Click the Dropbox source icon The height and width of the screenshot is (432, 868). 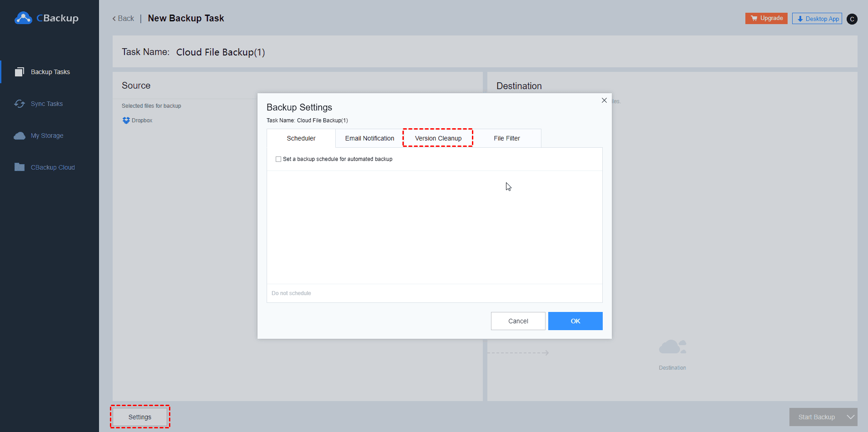coord(126,120)
